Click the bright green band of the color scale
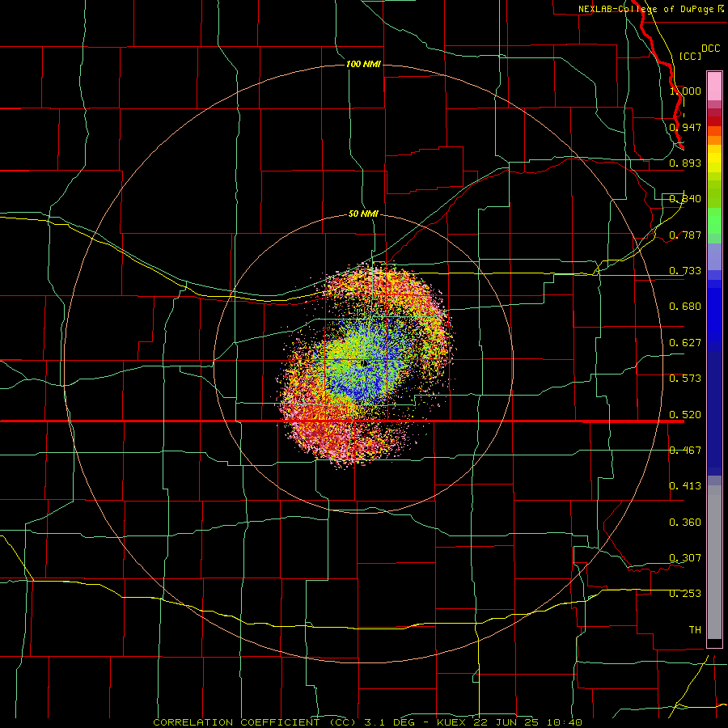 coord(714,221)
